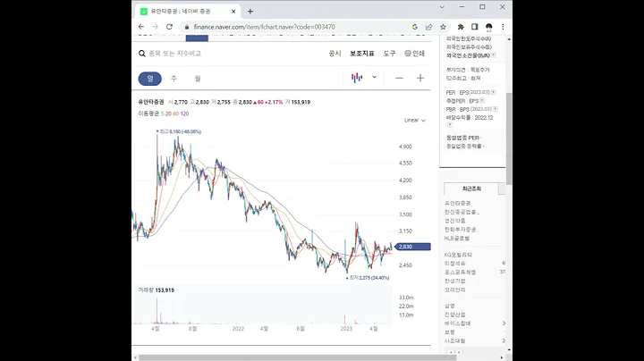The height and width of the screenshot is (361, 644).
Task: Switch to the tab beside 최근조회
Action: [502, 189]
